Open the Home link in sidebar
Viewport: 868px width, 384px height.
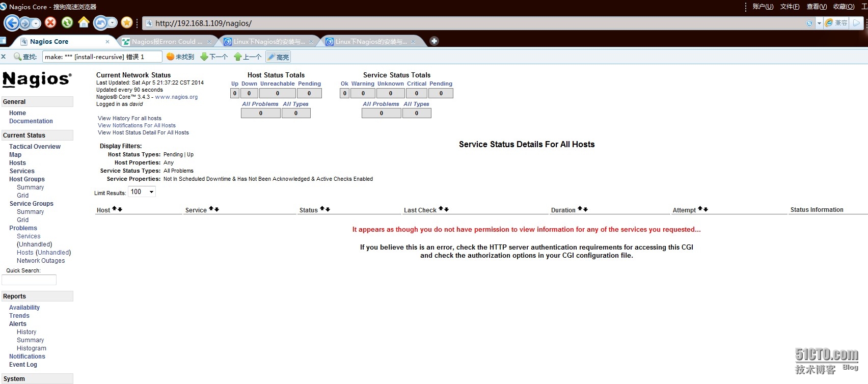pyautogui.click(x=17, y=113)
